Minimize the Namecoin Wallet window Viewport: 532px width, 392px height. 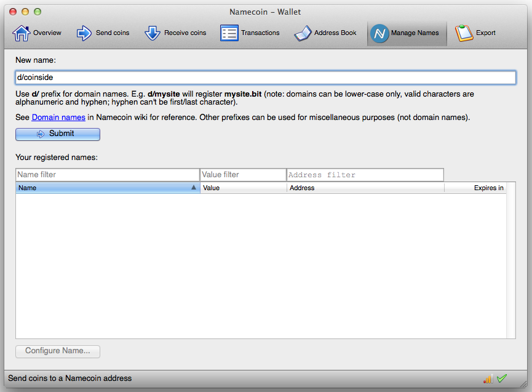click(25, 12)
